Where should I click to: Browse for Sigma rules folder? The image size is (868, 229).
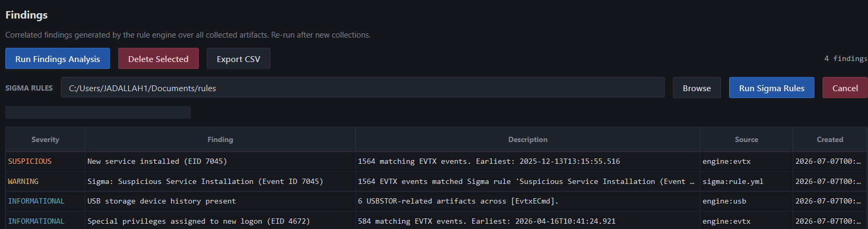(x=697, y=88)
